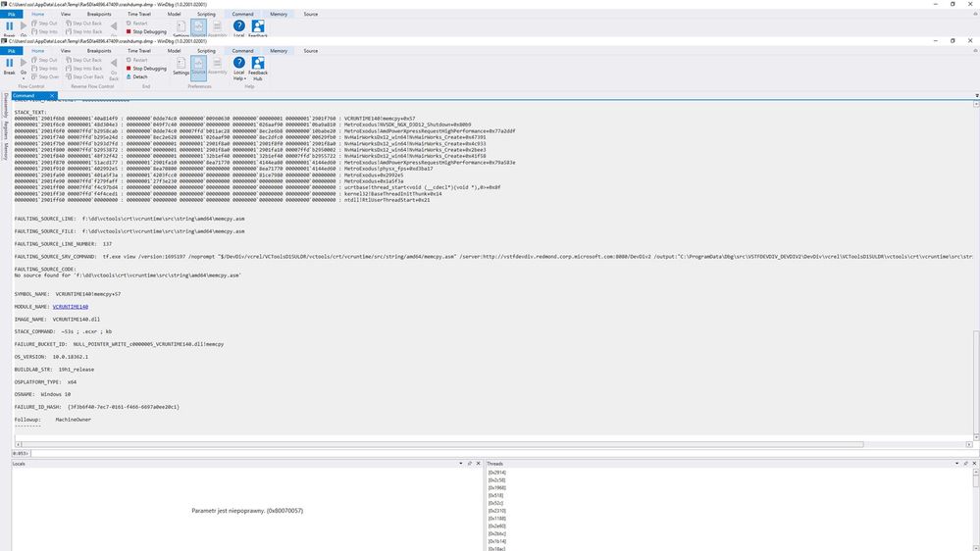The height and width of the screenshot is (551, 980).
Task: Select thread 0x2914 in Threads list
Action: pos(497,473)
